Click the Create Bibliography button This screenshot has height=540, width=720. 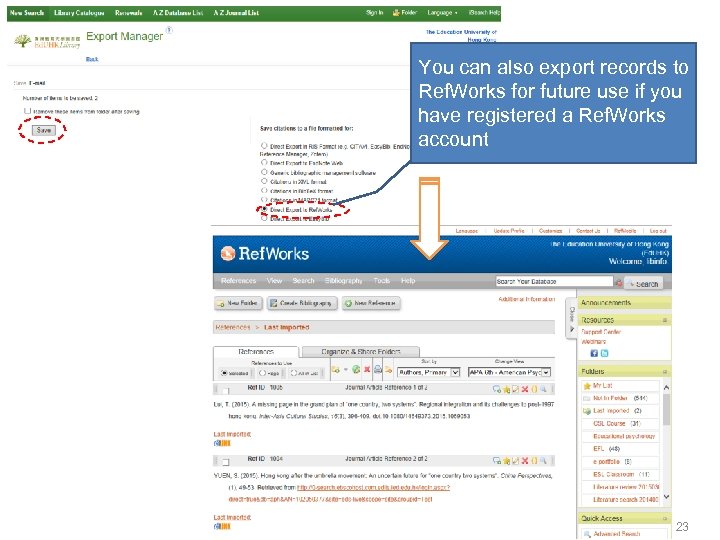pos(302,303)
